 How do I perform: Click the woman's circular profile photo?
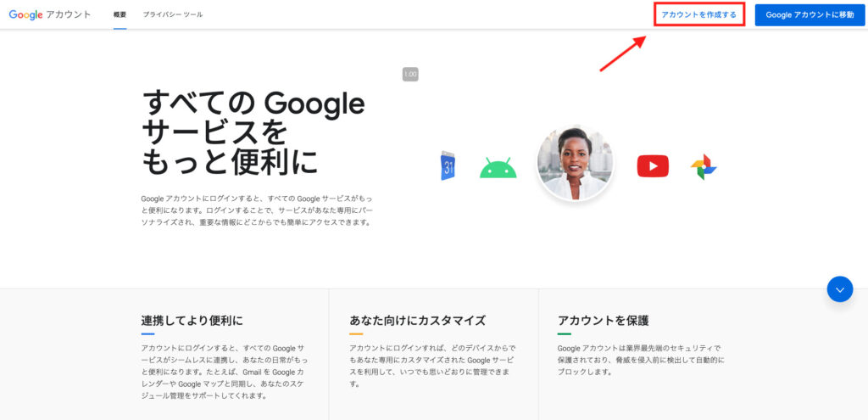pos(576,162)
